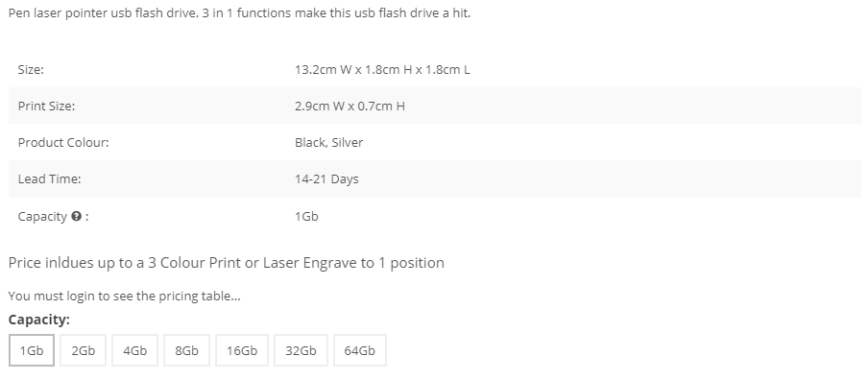Select the 8Gb capacity button
868x380 pixels.
(186, 350)
